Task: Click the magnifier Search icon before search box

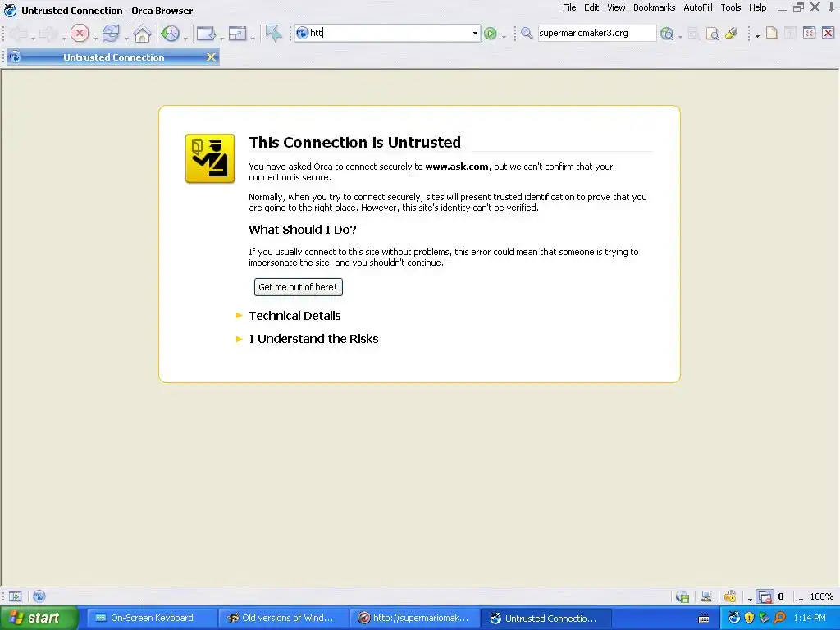Action: click(527, 33)
